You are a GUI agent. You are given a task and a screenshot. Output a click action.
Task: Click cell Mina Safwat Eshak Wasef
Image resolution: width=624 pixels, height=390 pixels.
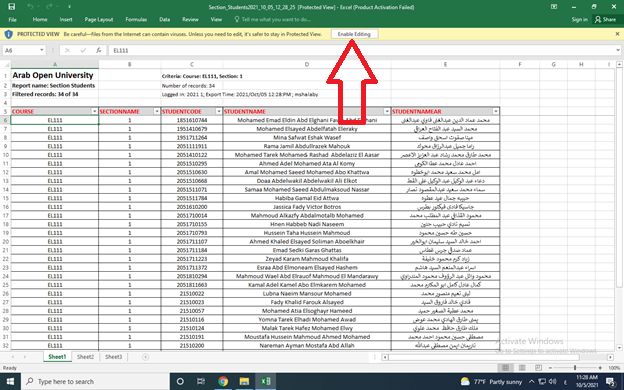click(307, 137)
